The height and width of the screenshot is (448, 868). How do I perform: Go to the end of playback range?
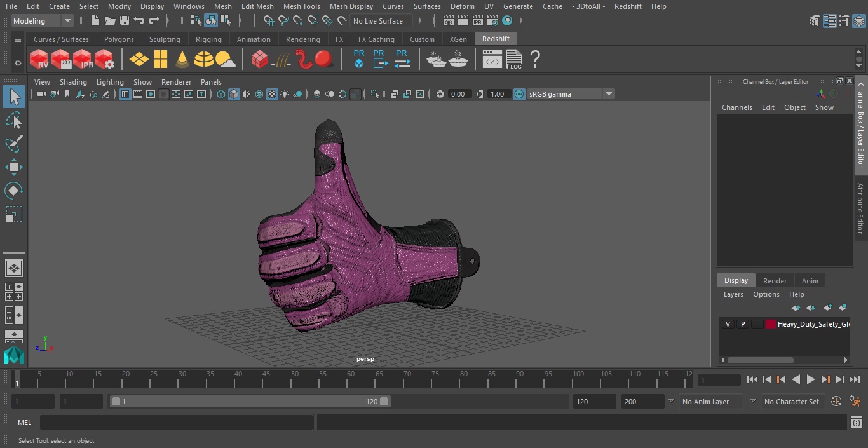coord(855,379)
